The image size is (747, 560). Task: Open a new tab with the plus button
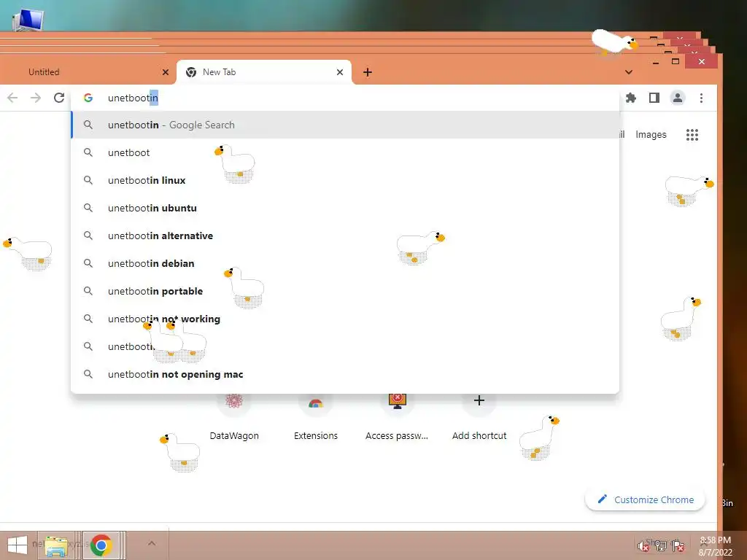click(x=368, y=72)
